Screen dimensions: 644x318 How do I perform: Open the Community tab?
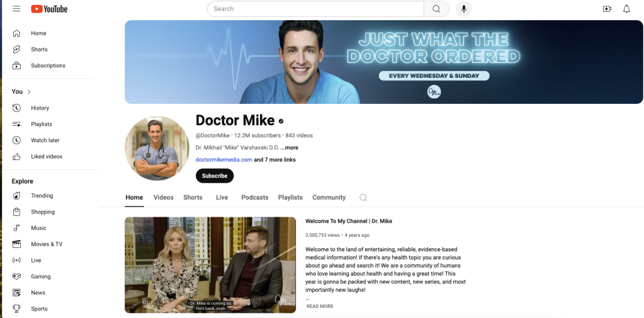[329, 198]
